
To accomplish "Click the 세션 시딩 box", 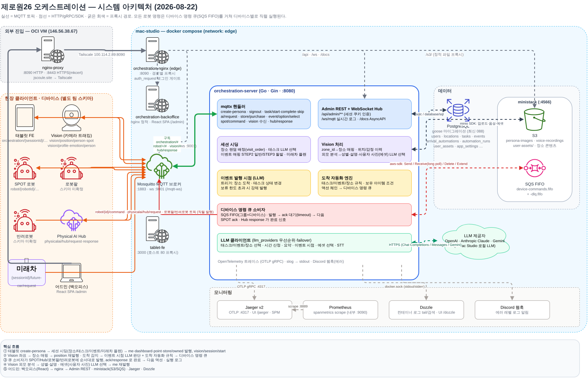I will (x=264, y=149).
